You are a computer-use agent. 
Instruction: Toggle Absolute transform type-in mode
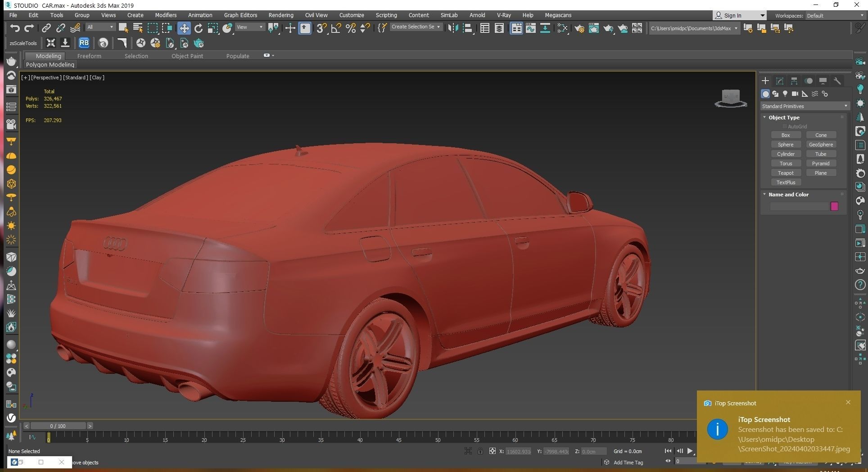[493, 451]
